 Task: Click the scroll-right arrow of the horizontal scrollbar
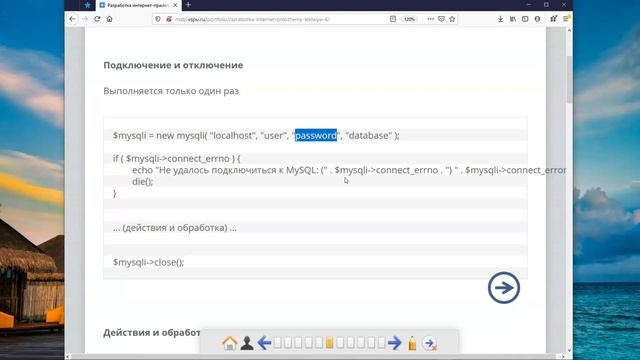coord(563,357)
